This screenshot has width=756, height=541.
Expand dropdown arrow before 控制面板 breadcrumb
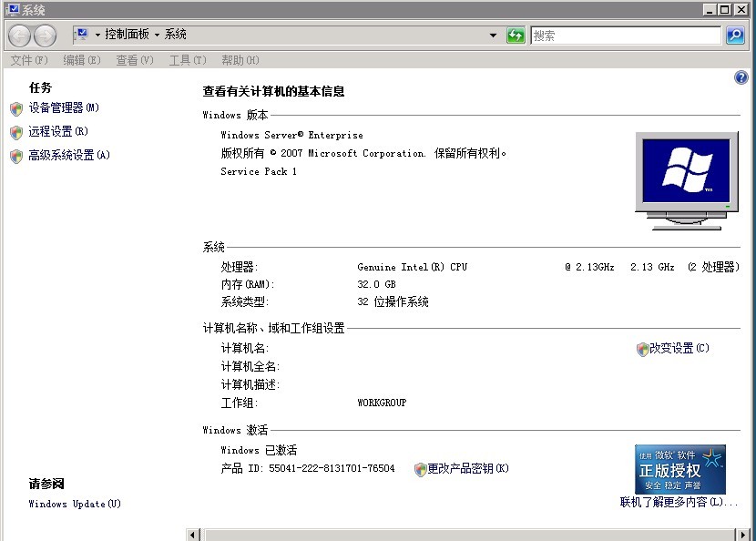tap(97, 35)
